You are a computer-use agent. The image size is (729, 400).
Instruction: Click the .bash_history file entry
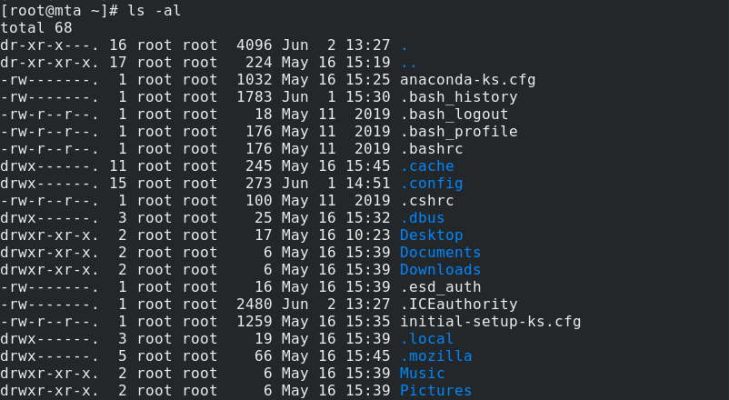459,97
